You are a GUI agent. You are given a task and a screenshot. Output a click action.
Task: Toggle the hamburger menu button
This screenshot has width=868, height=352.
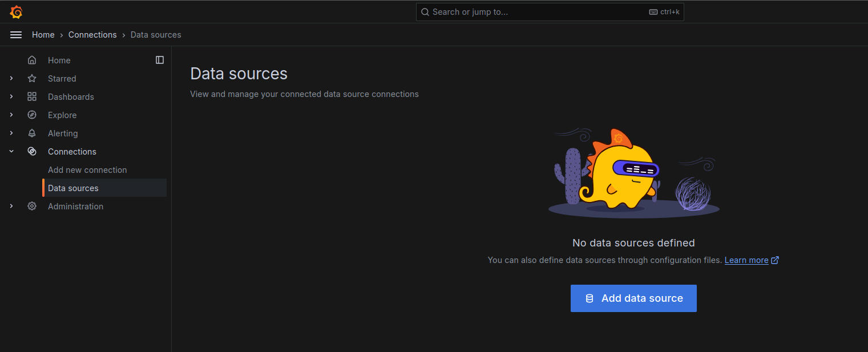coord(16,35)
